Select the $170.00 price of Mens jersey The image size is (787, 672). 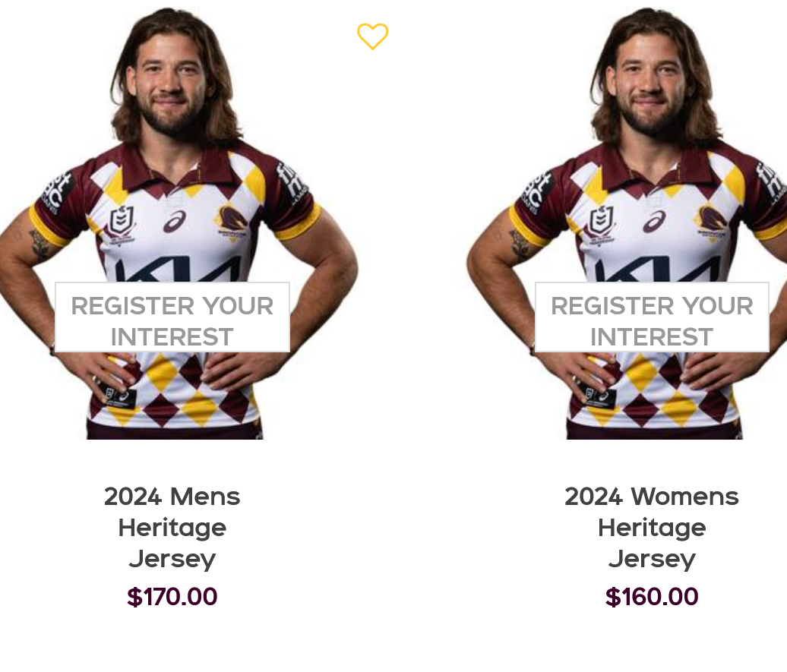click(x=172, y=597)
